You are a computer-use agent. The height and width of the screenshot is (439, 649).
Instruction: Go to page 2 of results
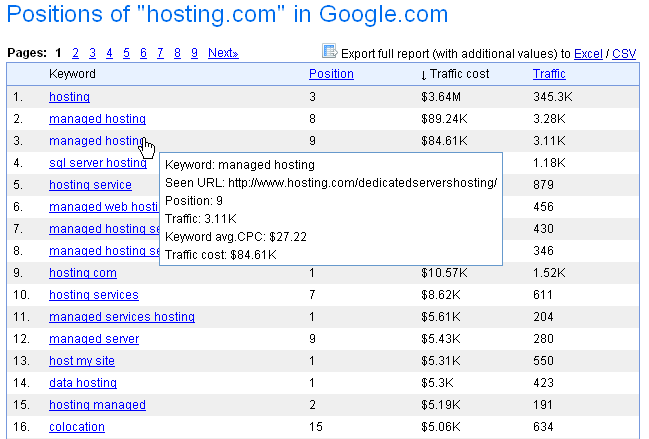click(75, 53)
